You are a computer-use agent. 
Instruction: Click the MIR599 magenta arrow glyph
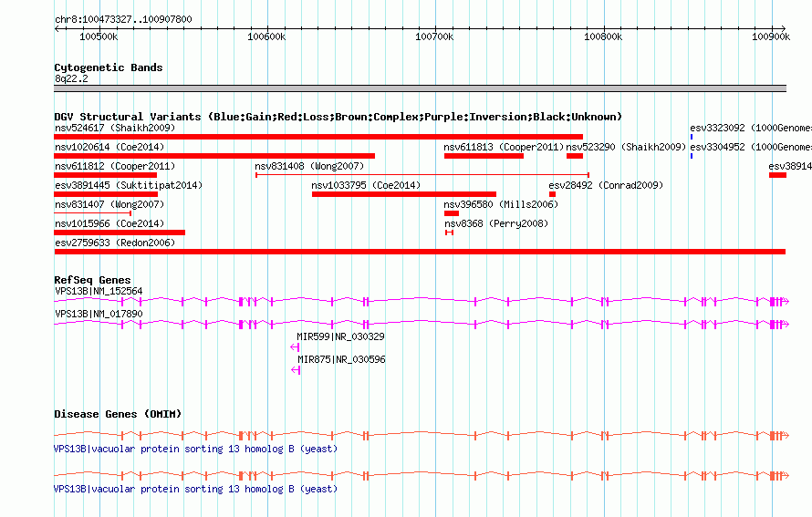pos(296,347)
